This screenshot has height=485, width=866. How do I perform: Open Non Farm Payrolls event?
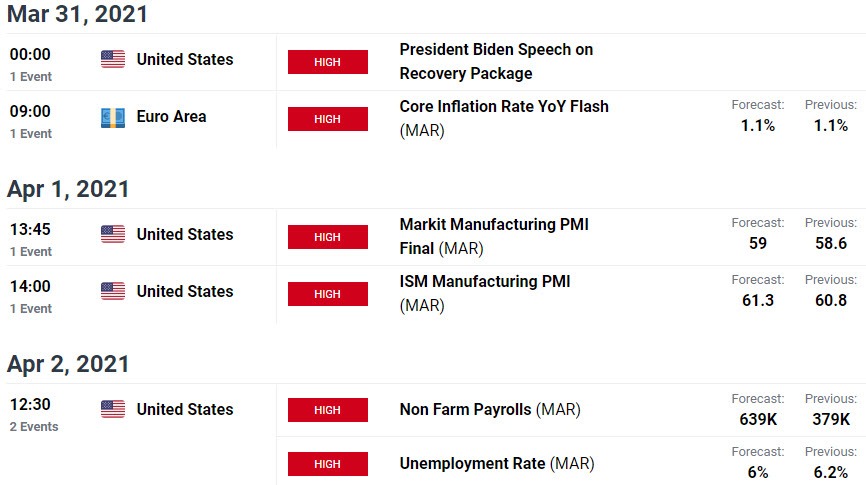coord(490,409)
